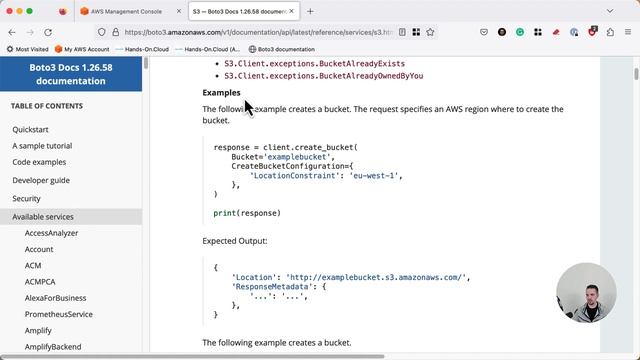Open the Firefox hamburger application menu
Screen dimensions: 640x360
point(628,32)
